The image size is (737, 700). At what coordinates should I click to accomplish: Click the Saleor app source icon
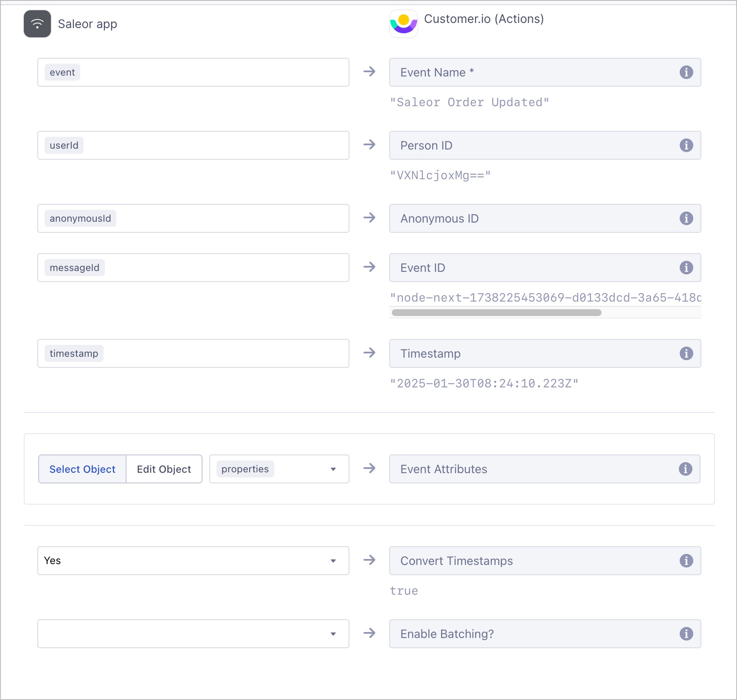pos(37,24)
